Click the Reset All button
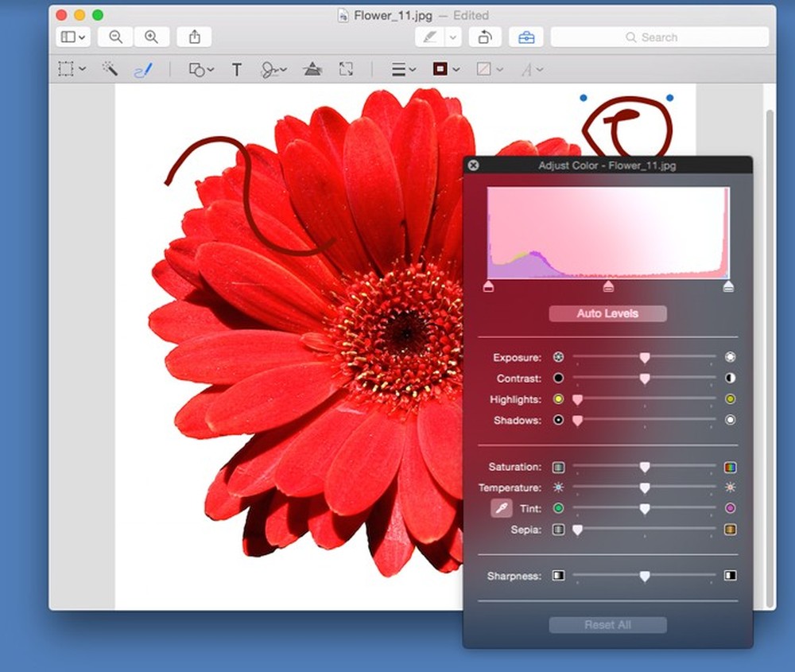 607,624
